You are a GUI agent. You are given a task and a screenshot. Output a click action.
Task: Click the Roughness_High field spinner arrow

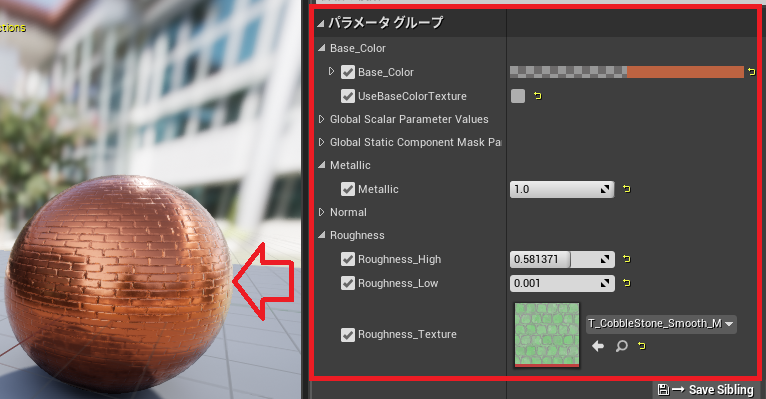point(605,259)
